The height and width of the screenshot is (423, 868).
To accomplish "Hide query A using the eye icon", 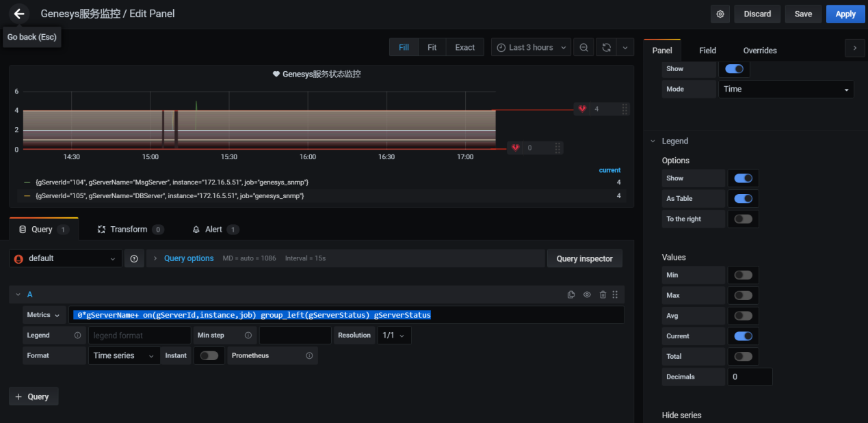I will click(x=587, y=295).
